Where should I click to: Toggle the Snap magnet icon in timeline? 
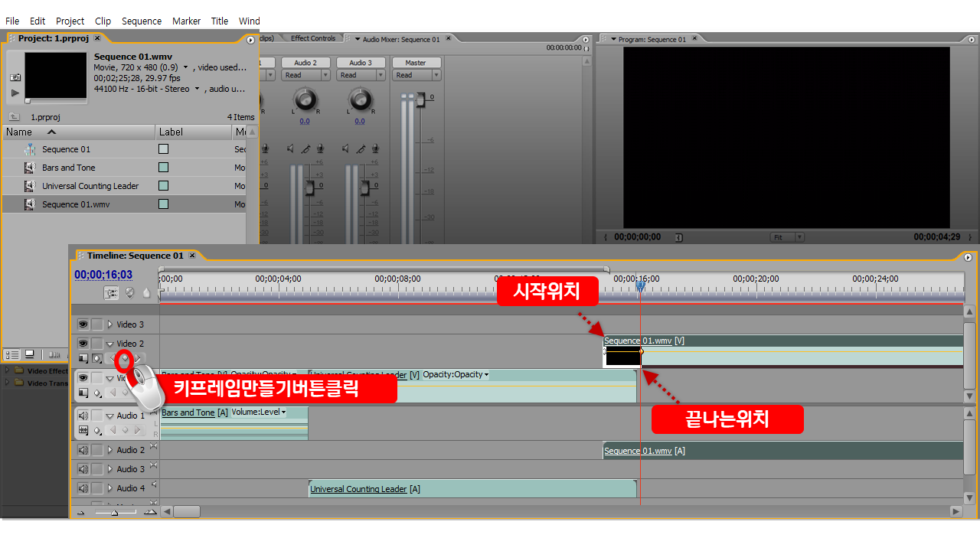[x=111, y=292]
